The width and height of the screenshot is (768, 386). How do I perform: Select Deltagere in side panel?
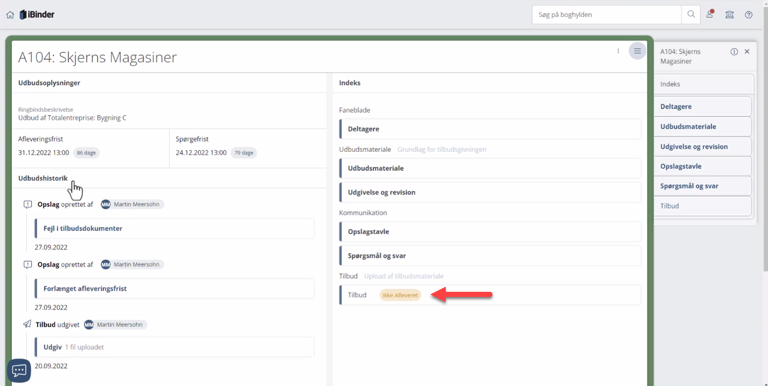tap(703, 106)
